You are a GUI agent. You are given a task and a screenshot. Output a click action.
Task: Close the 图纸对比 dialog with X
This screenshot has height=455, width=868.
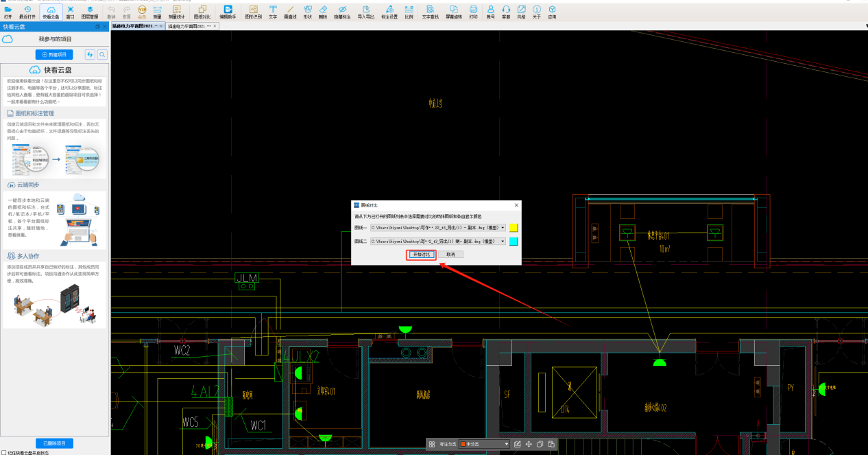pos(516,205)
